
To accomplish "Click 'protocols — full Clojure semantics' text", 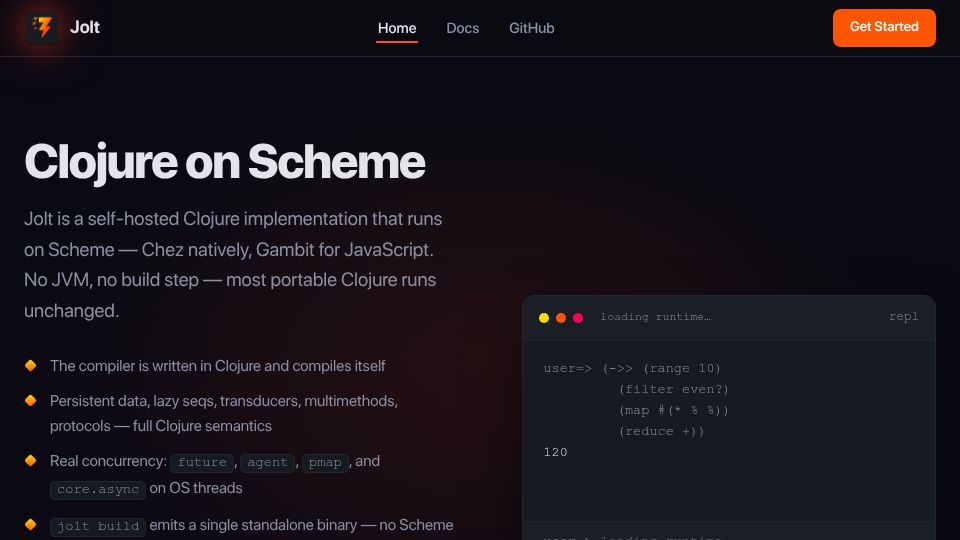I will point(160,426).
